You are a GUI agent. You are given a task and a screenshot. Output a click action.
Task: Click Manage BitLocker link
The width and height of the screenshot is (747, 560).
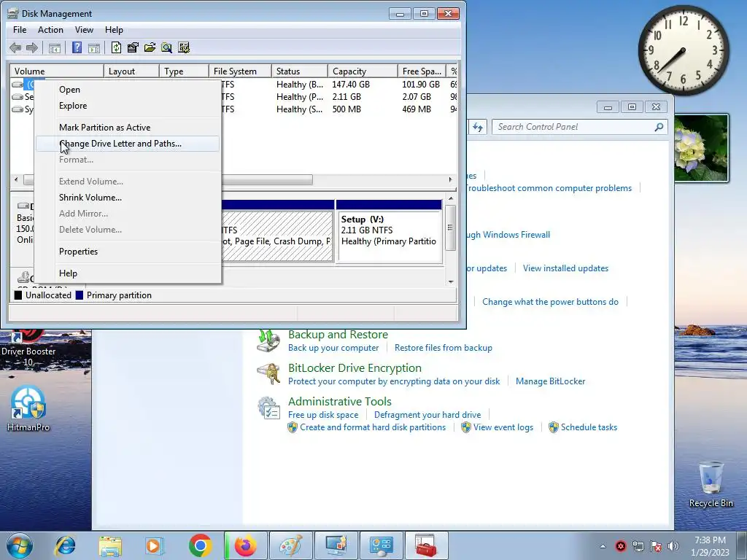550,381
